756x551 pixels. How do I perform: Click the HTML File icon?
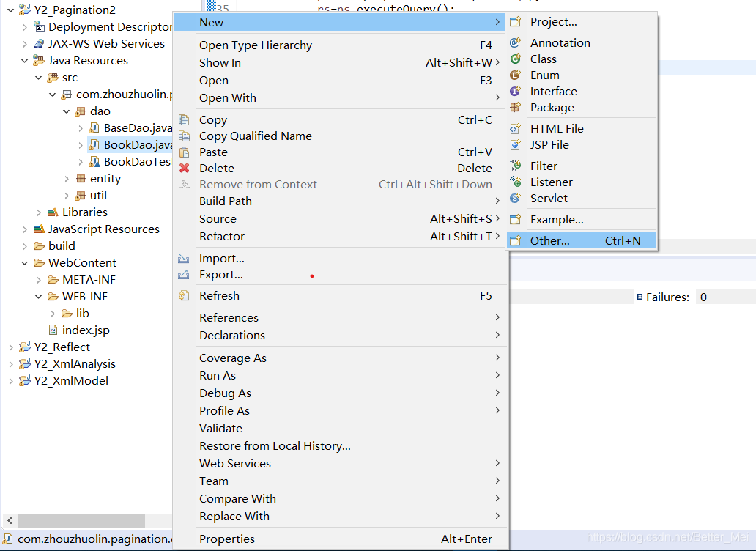pos(516,129)
